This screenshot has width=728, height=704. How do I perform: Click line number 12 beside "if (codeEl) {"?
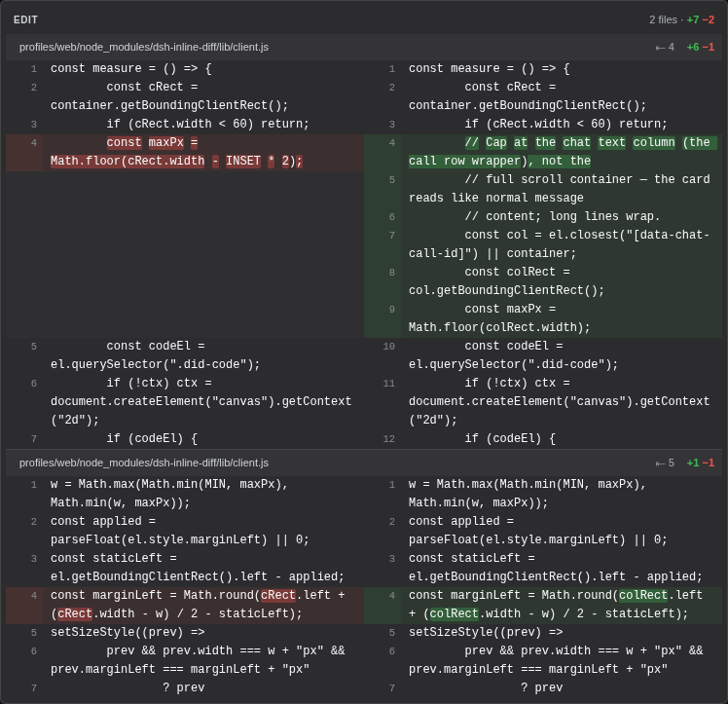click(x=389, y=439)
